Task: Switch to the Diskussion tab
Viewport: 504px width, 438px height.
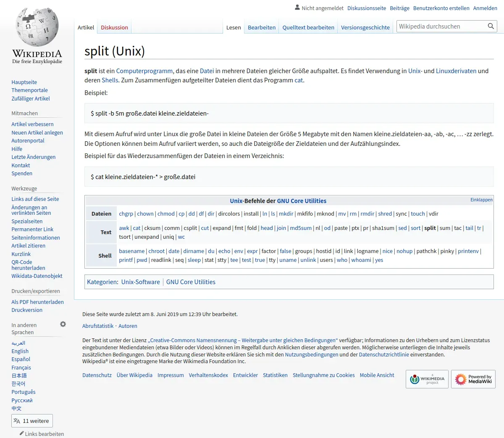Action: (114, 27)
